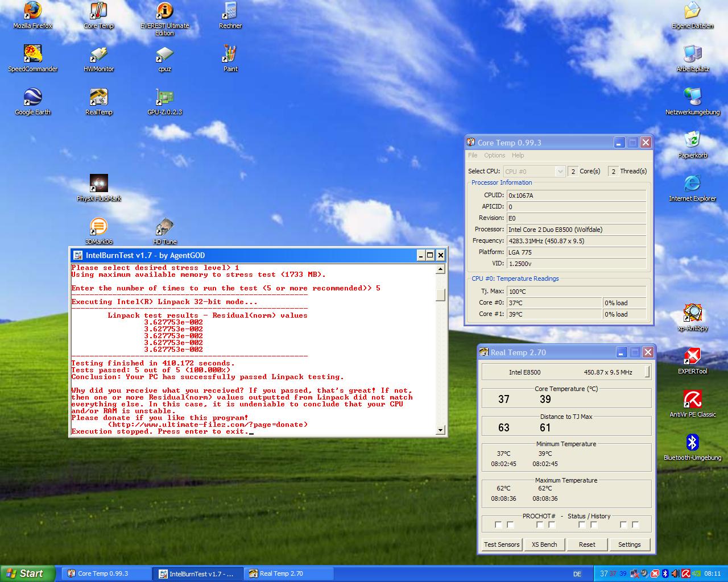Open Real Temp Settings button
728x582 pixels.
pyautogui.click(x=630, y=544)
